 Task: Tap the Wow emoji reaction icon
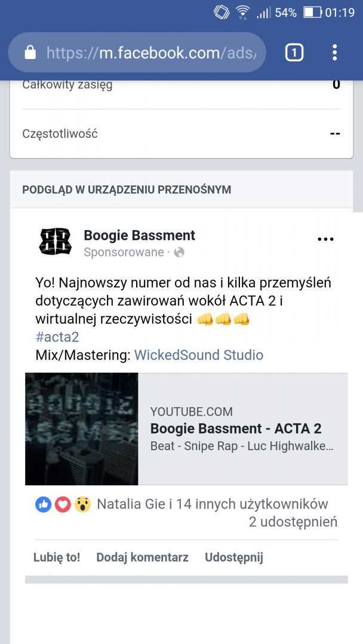tap(82, 504)
